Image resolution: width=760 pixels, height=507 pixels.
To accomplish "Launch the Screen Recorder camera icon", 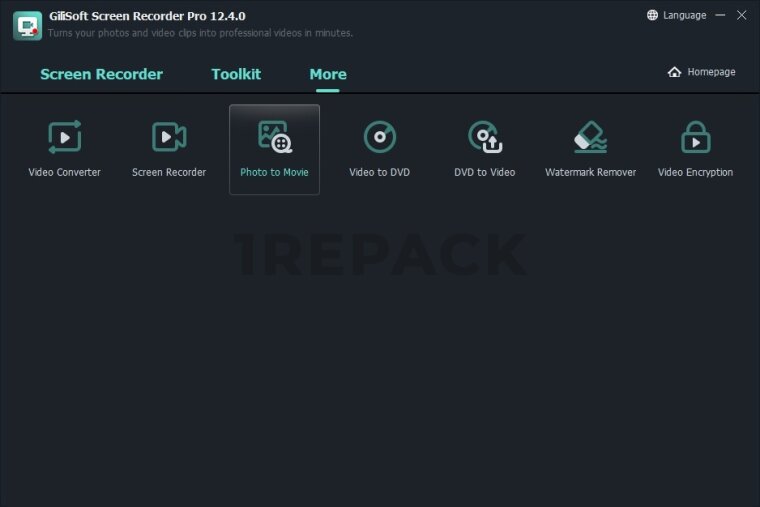I will (x=169, y=137).
